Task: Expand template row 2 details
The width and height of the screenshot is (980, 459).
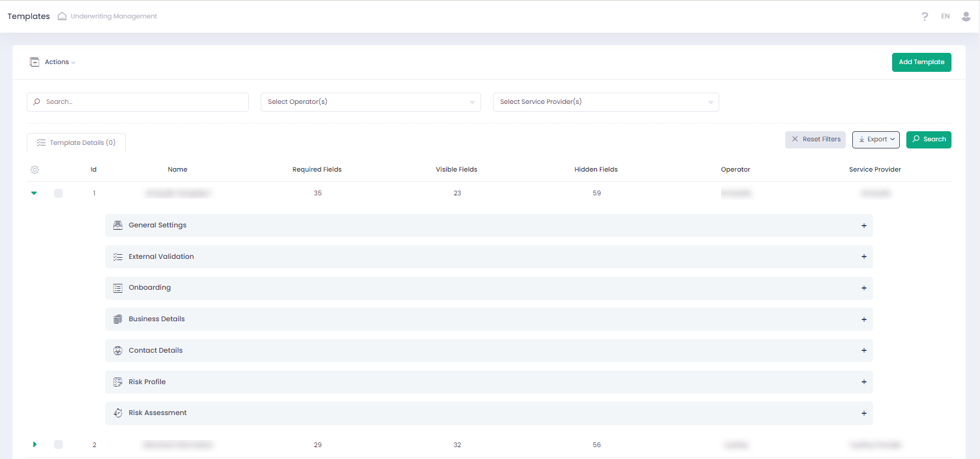Action: pos(34,445)
